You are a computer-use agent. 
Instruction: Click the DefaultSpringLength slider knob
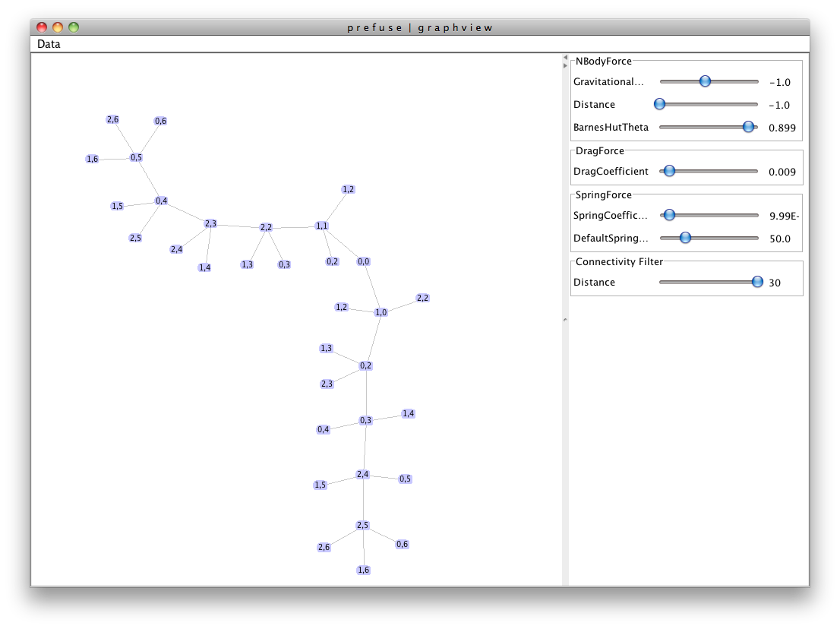pyautogui.click(x=685, y=238)
